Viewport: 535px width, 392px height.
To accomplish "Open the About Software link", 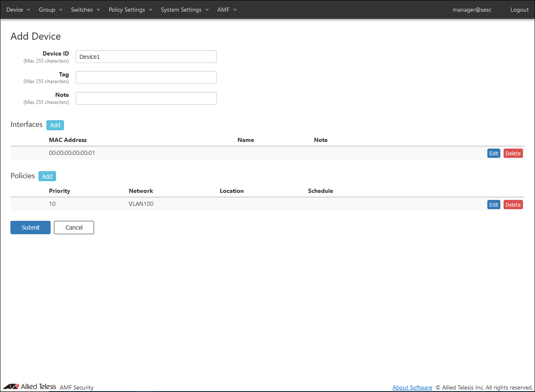I will (x=412, y=387).
